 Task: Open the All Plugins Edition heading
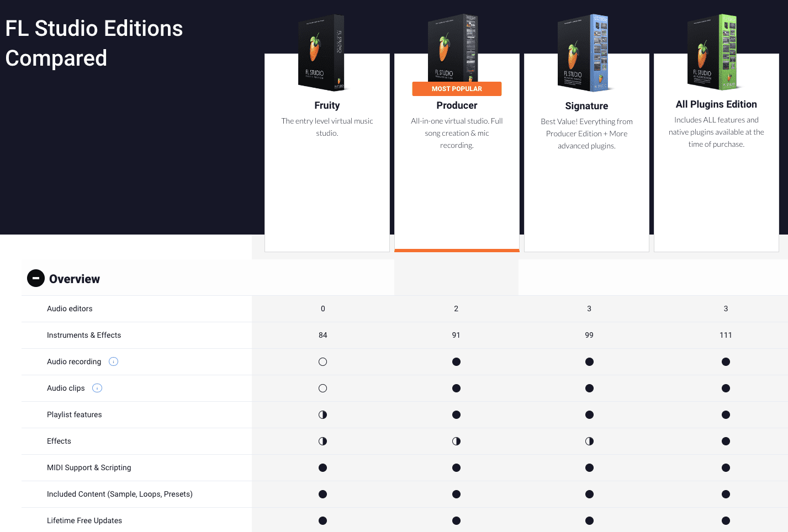[x=716, y=104]
